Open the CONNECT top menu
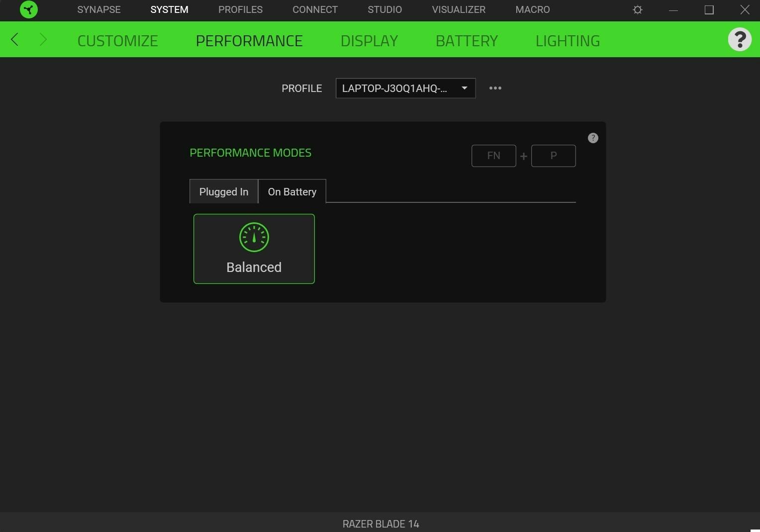This screenshot has width=760, height=532. (315, 9)
